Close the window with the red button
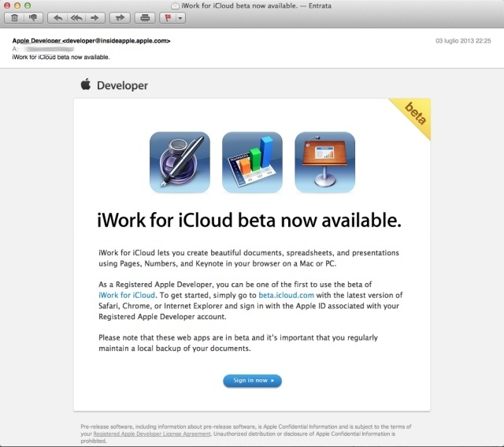Image resolution: width=504 pixels, height=447 pixels. [x=7, y=6]
